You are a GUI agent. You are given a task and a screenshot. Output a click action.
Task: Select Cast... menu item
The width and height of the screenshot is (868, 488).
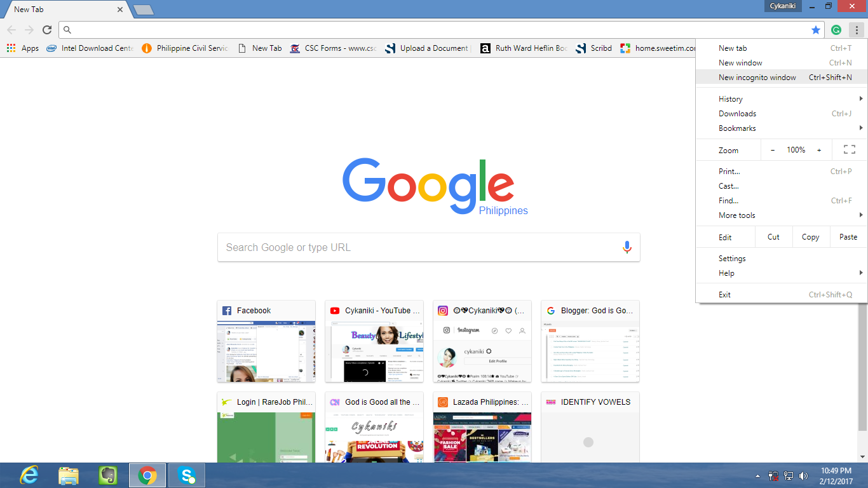[780, 186]
